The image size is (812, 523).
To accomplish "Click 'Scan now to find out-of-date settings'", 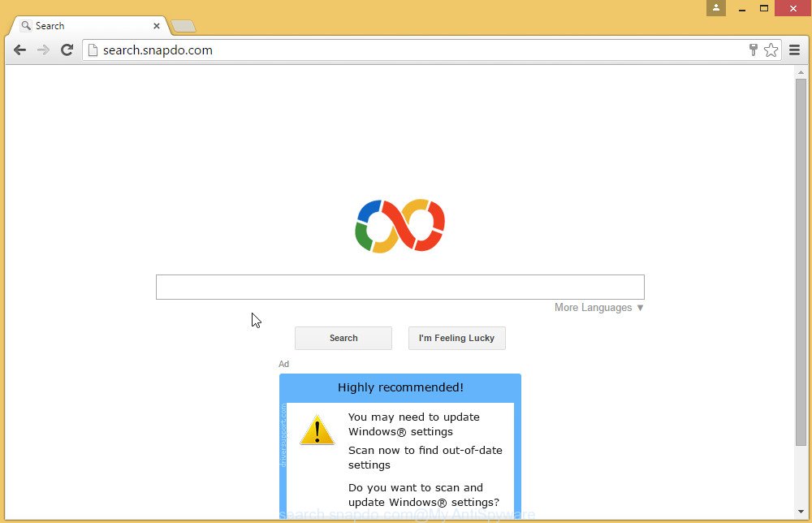I will pos(425,457).
